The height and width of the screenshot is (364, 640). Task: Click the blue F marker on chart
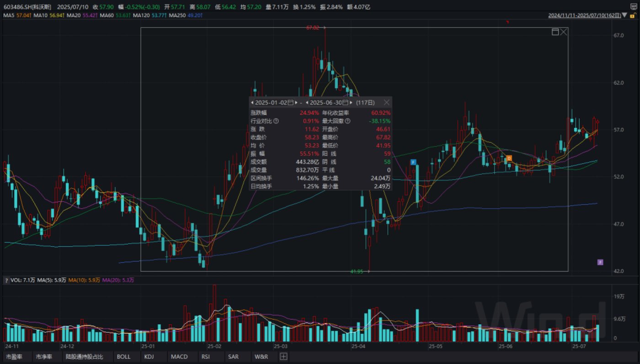click(x=413, y=162)
